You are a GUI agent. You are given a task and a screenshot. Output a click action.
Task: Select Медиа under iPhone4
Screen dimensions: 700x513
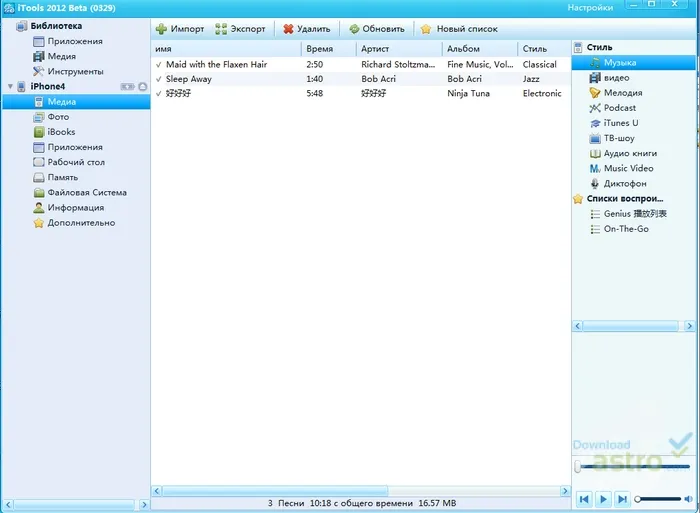[76, 102]
